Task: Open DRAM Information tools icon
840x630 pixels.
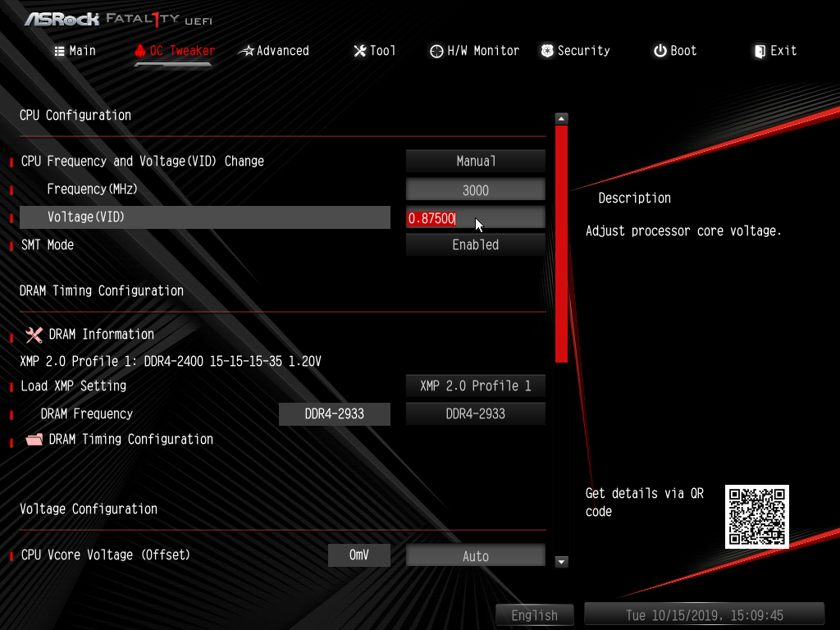Action: (x=34, y=335)
